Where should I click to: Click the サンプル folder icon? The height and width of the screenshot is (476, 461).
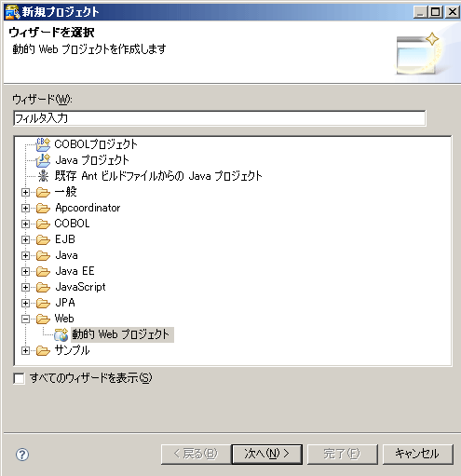(43, 350)
